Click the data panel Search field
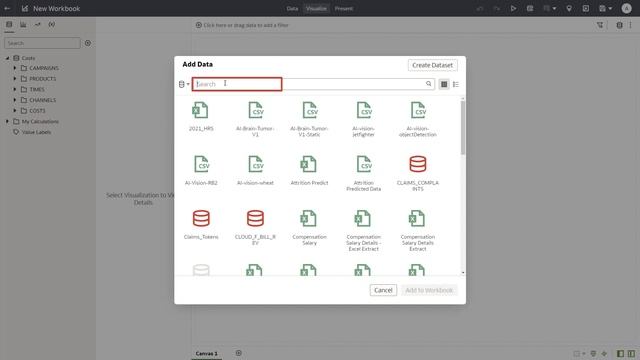The image size is (640, 360). tap(42, 43)
